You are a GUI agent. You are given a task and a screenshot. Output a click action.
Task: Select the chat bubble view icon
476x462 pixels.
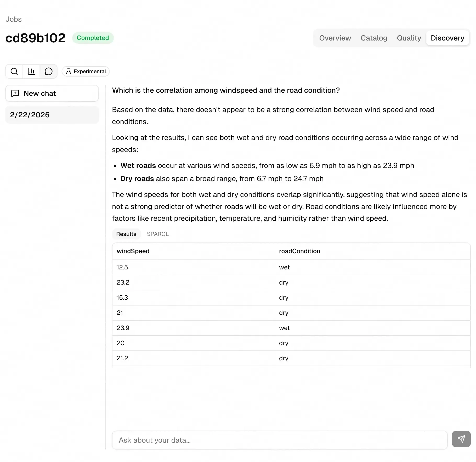coord(48,71)
